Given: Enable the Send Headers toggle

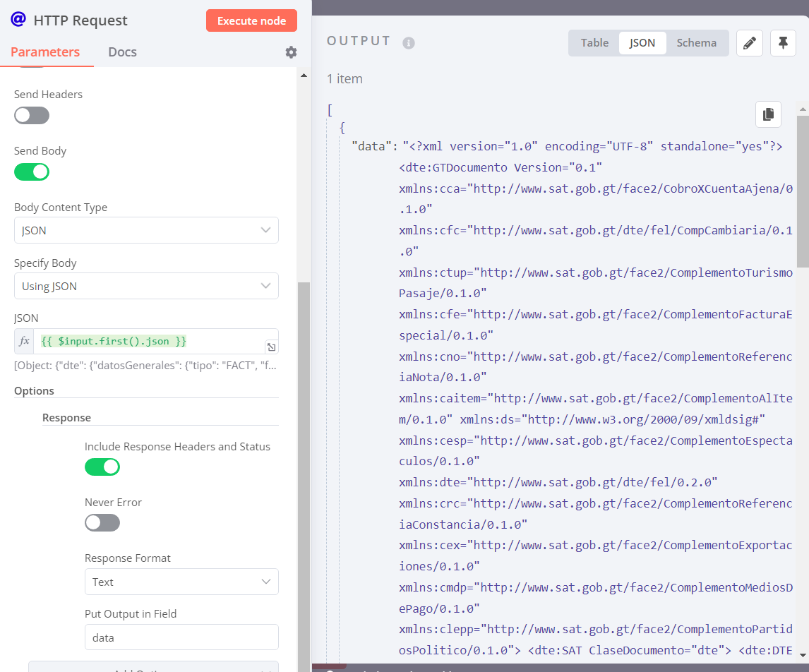Looking at the screenshot, I should pyautogui.click(x=32, y=115).
